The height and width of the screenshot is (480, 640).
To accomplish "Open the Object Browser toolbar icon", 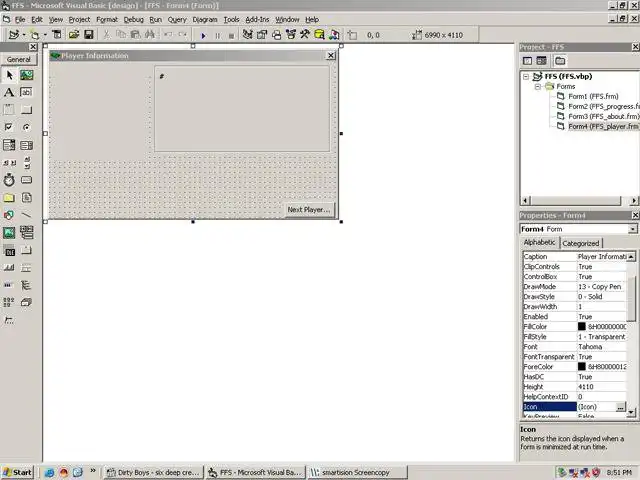I will (291, 35).
